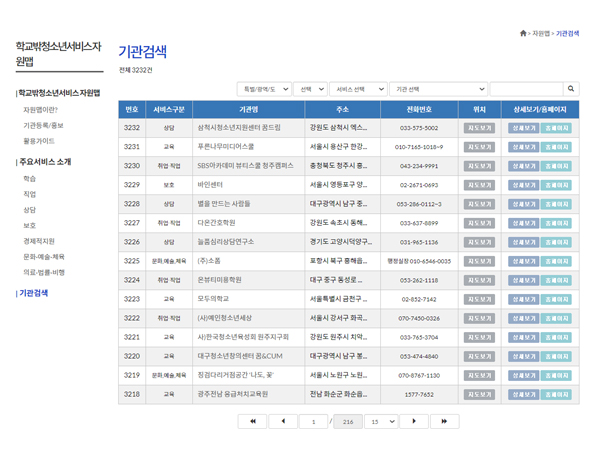Click the 번호 column header
This screenshot has height=450, width=600.
point(132,109)
